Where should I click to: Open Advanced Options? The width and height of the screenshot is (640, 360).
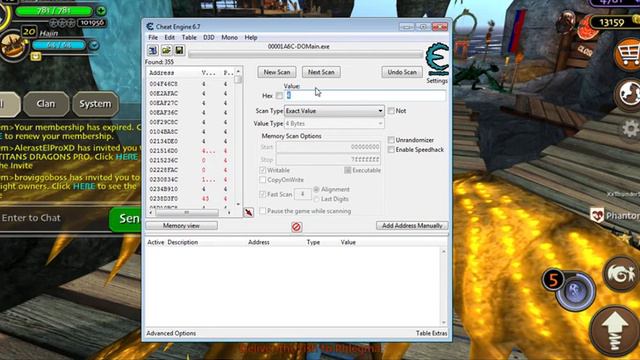[x=171, y=333]
